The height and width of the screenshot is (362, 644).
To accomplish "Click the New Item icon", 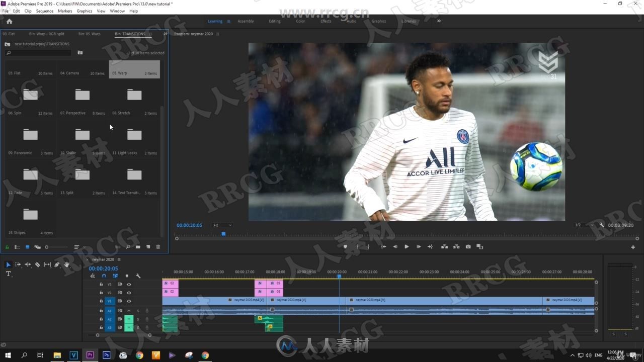I will [x=148, y=247].
